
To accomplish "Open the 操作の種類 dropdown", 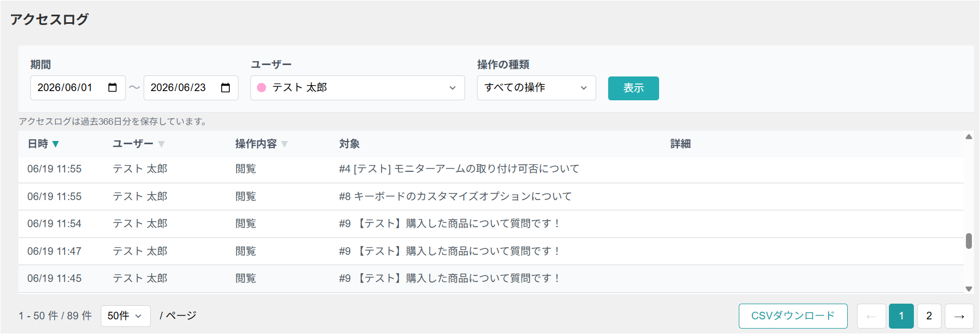I will click(x=537, y=88).
